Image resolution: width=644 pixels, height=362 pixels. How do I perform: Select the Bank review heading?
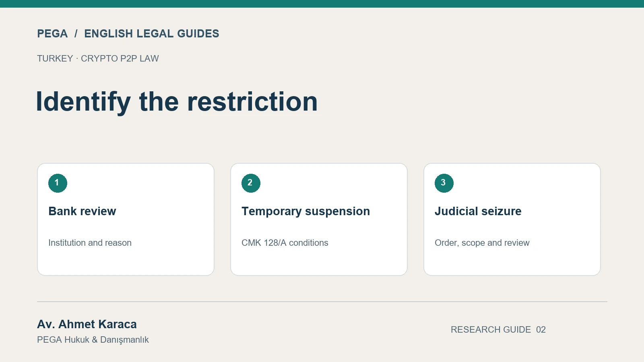click(82, 211)
